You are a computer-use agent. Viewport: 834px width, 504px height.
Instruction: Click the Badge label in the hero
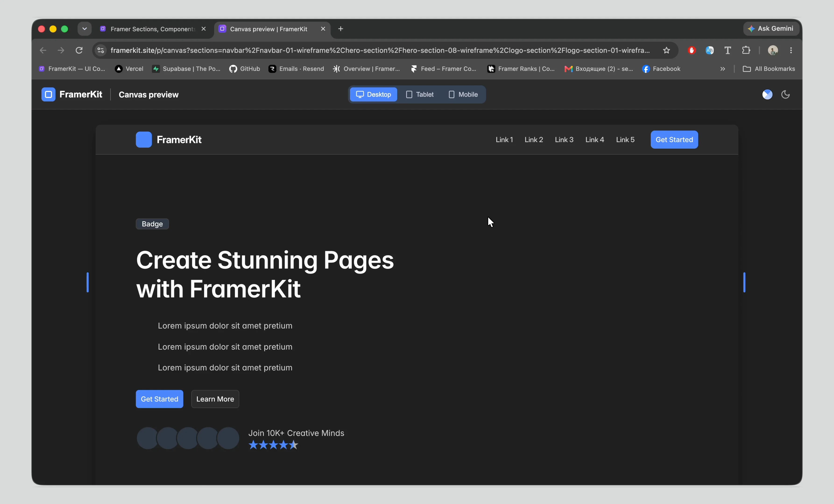pyautogui.click(x=152, y=224)
